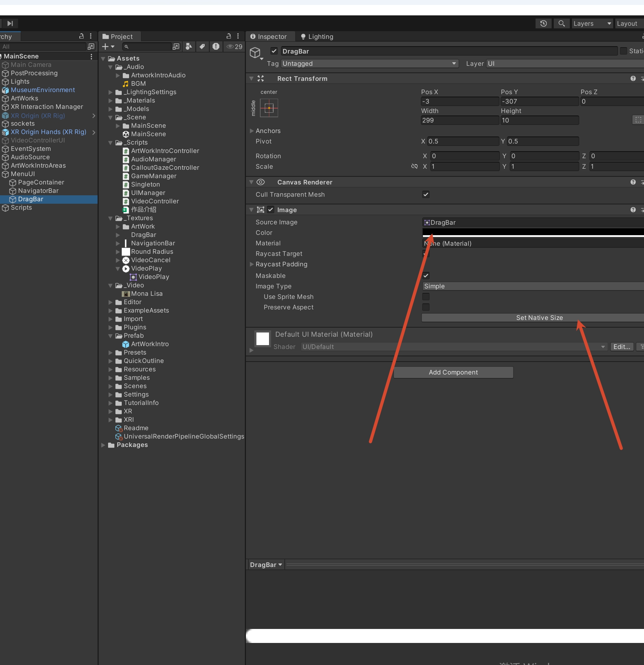Open the Project panel kebab menu
Image resolution: width=644 pixels, height=665 pixels.
pyautogui.click(x=238, y=36)
